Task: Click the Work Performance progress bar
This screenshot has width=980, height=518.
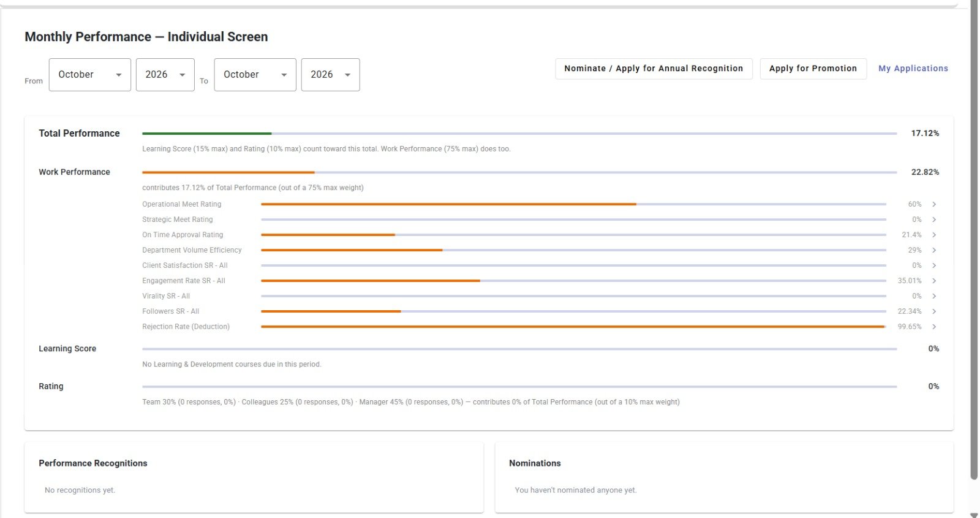Action: [519, 172]
